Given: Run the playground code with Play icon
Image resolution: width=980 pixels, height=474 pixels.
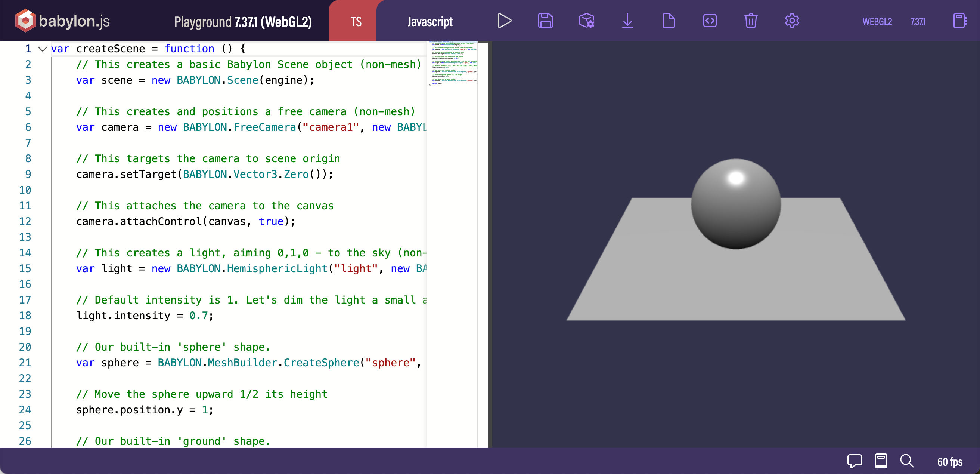Looking at the screenshot, I should [x=504, y=21].
